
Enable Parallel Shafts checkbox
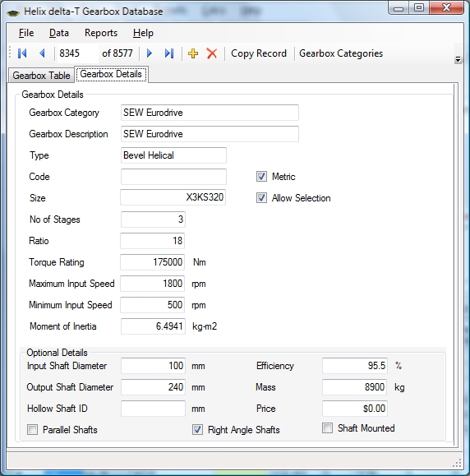33,430
